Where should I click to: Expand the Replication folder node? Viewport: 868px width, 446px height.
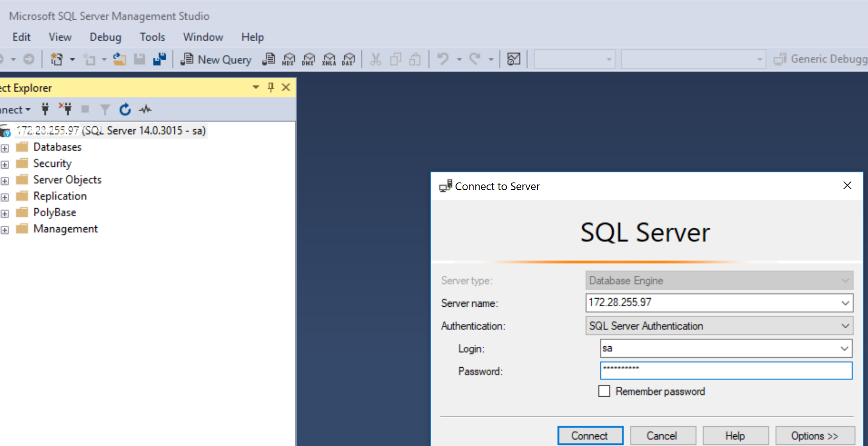(x=5, y=197)
